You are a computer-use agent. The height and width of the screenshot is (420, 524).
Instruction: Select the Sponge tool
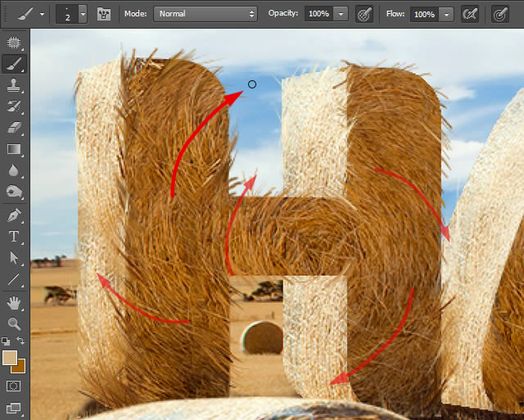[14, 192]
